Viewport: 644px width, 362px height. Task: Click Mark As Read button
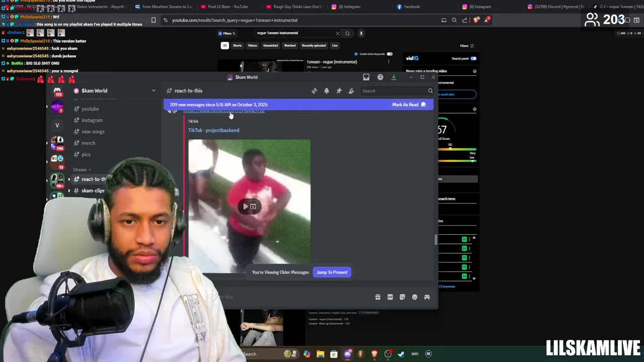409,105
